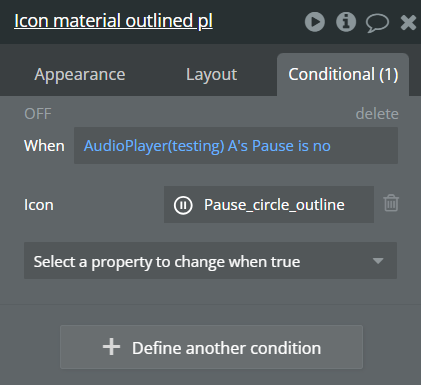Open the comment bubble icon
This screenshot has height=385, width=421.
pos(377,23)
